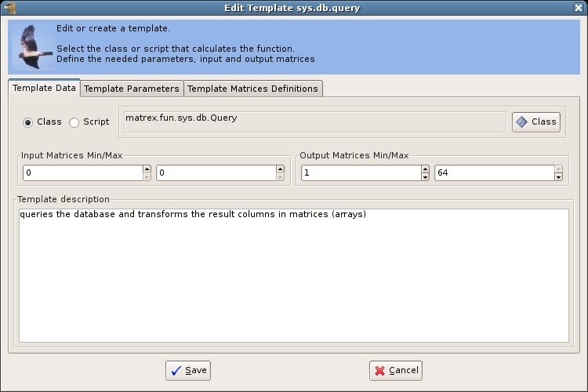Click the 'Input Matrices Min/Max' group label
The height and width of the screenshot is (392, 588).
[x=71, y=155]
